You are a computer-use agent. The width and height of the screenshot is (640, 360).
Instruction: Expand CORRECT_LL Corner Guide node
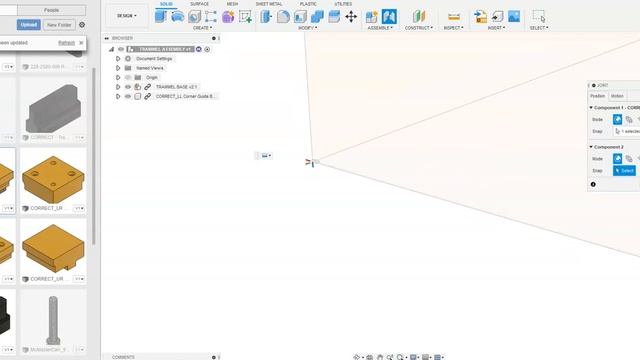(x=118, y=96)
